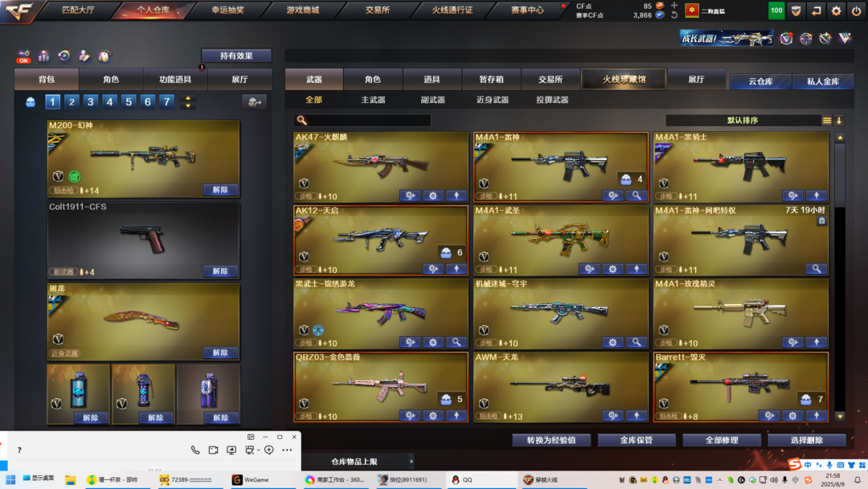Switch to the left 功能道具 tab

(175, 79)
